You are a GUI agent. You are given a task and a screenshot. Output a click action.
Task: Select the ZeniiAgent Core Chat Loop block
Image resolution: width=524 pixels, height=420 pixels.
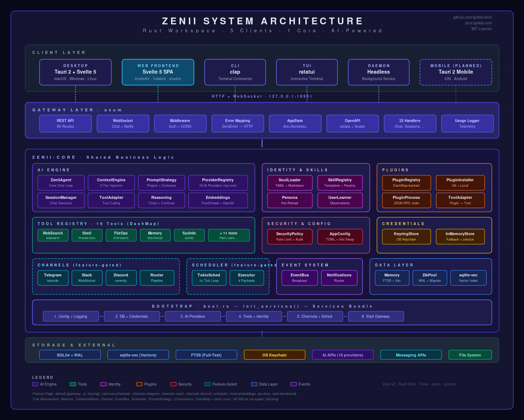(61, 183)
